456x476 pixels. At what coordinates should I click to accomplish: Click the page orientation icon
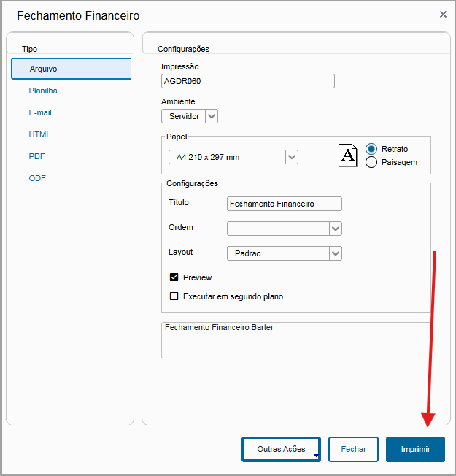tap(349, 155)
